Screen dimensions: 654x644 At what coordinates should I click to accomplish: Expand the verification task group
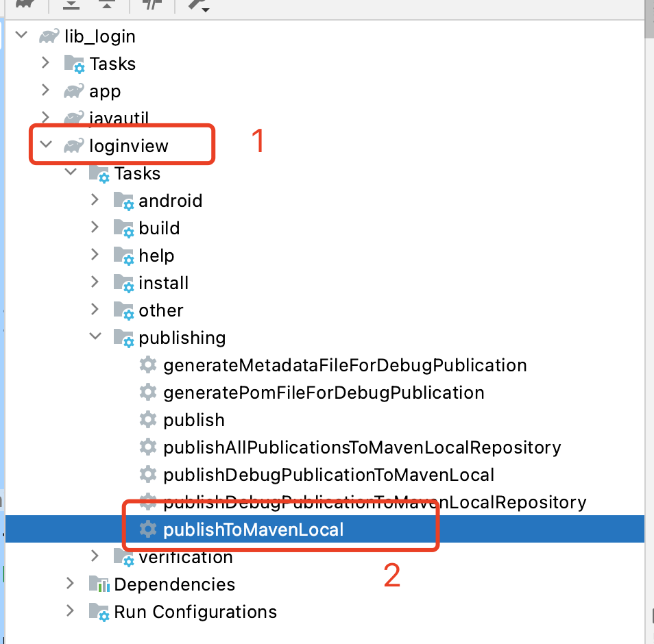[x=95, y=556]
